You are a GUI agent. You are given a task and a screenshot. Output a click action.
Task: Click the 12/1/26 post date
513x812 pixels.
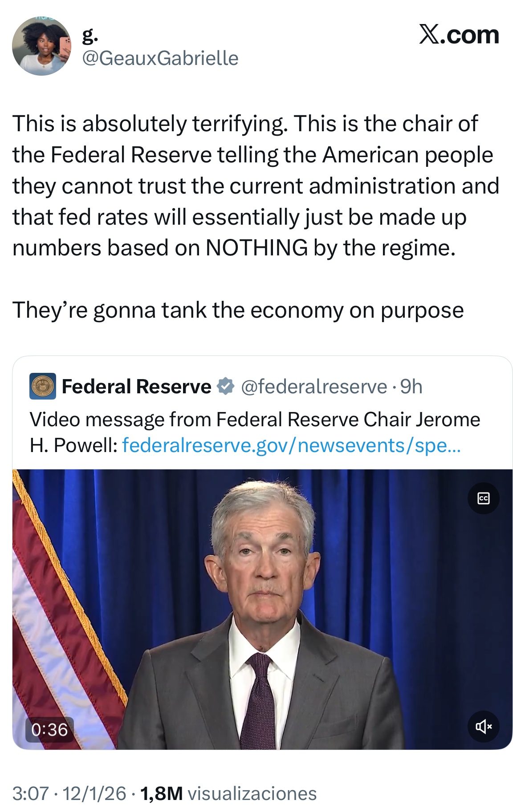point(94,793)
